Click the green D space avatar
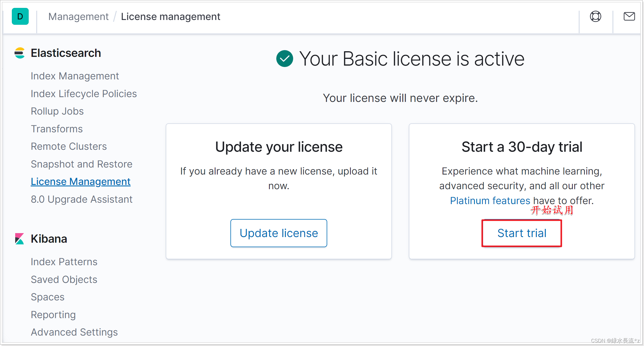 (x=20, y=16)
